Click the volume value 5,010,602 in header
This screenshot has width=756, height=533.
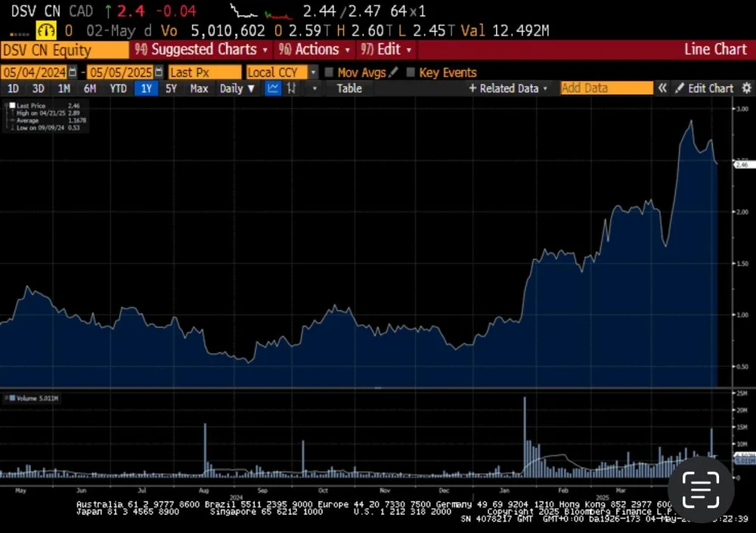pos(228,31)
